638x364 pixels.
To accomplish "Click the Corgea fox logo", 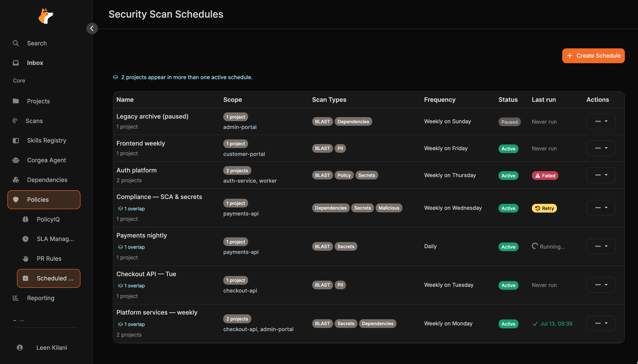I will point(46,16).
